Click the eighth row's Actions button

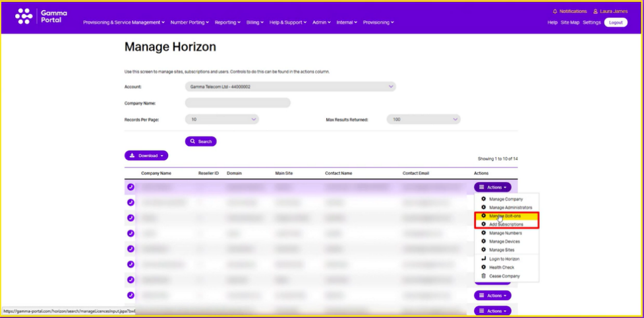492,296
